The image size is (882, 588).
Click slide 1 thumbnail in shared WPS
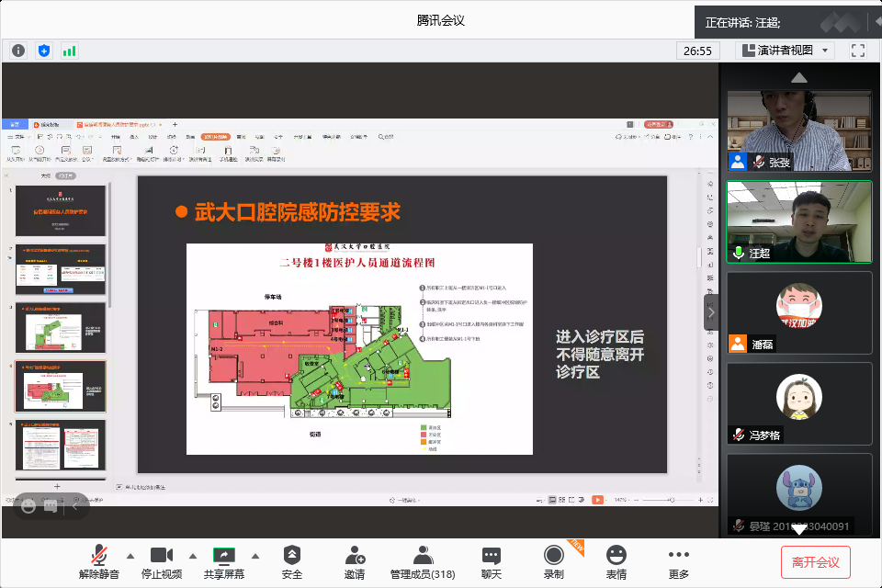[x=61, y=211]
